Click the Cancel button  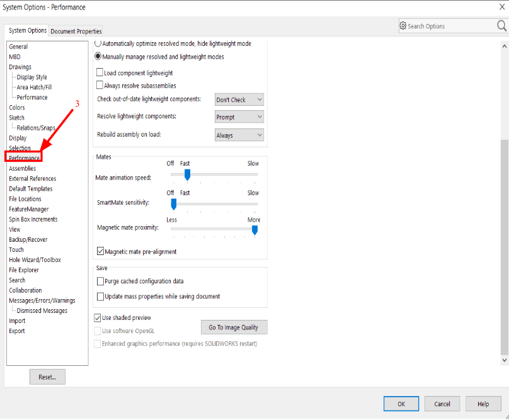coord(442,404)
